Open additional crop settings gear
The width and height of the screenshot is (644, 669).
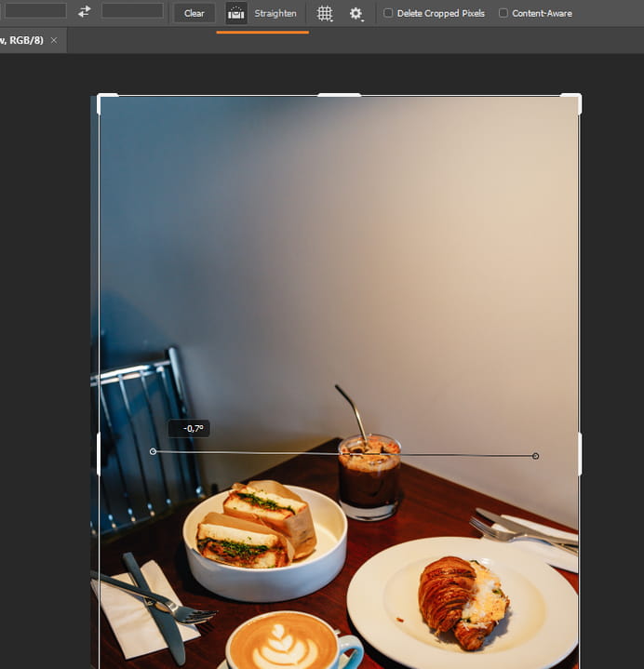tap(356, 14)
